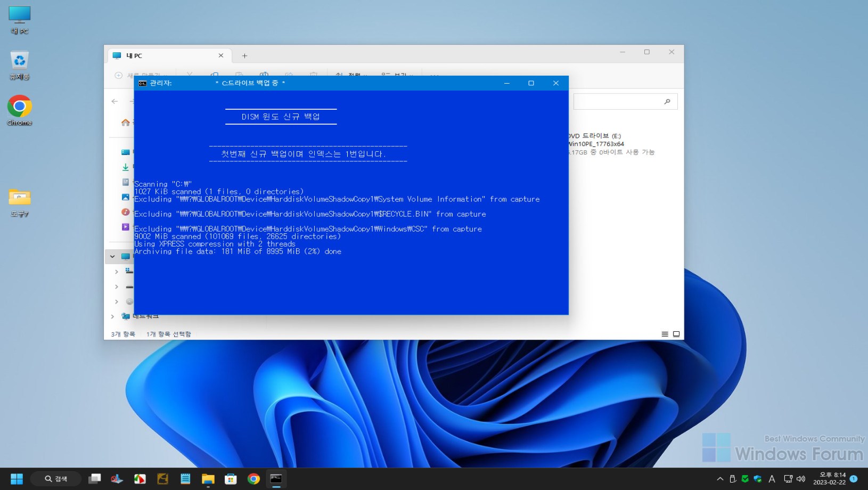Viewport: 868px width, 490px height.
Task: Expand the DVD drive node in Explorer tree
Action: [116, 301]
